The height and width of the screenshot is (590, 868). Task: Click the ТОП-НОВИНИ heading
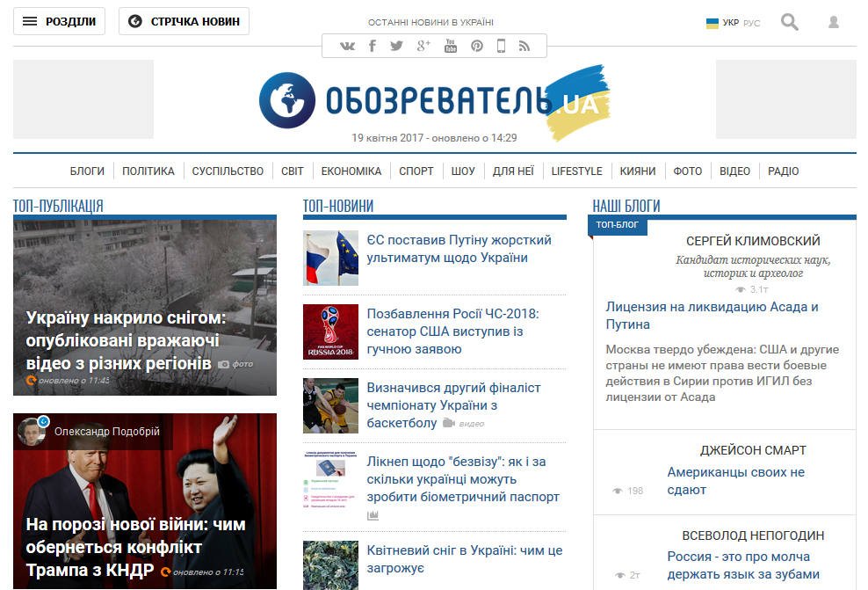(x=338, y=206)
